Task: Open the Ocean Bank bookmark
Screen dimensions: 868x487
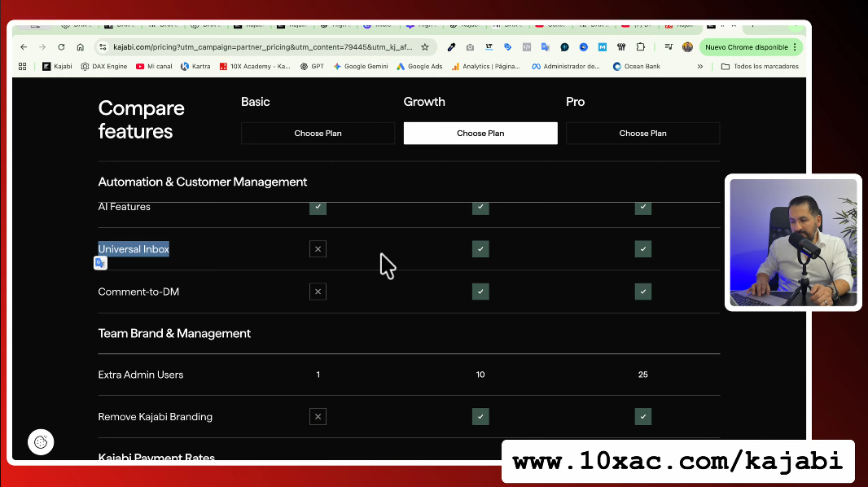Action: (637, 67)
